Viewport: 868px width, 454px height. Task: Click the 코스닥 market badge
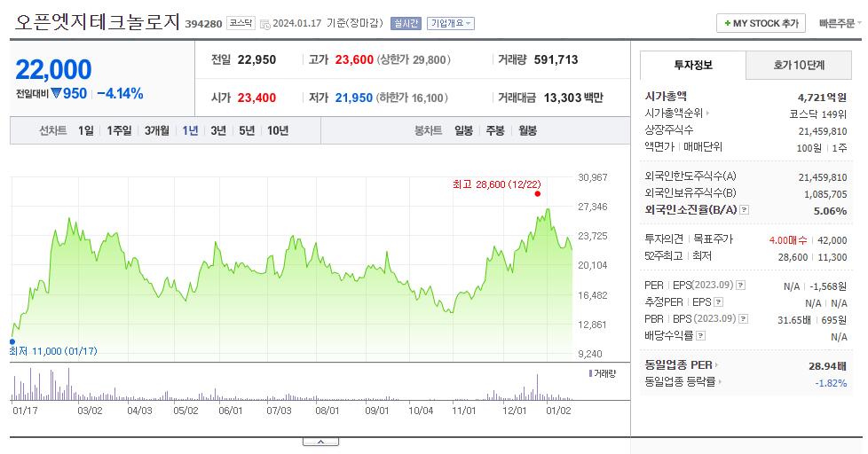pyautogui.click(x=241, y=23)
